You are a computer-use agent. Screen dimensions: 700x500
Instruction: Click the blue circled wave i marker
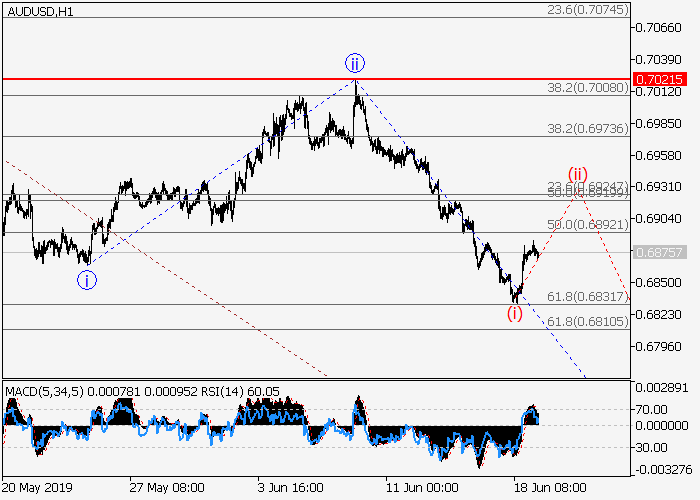tap(87, 280)
